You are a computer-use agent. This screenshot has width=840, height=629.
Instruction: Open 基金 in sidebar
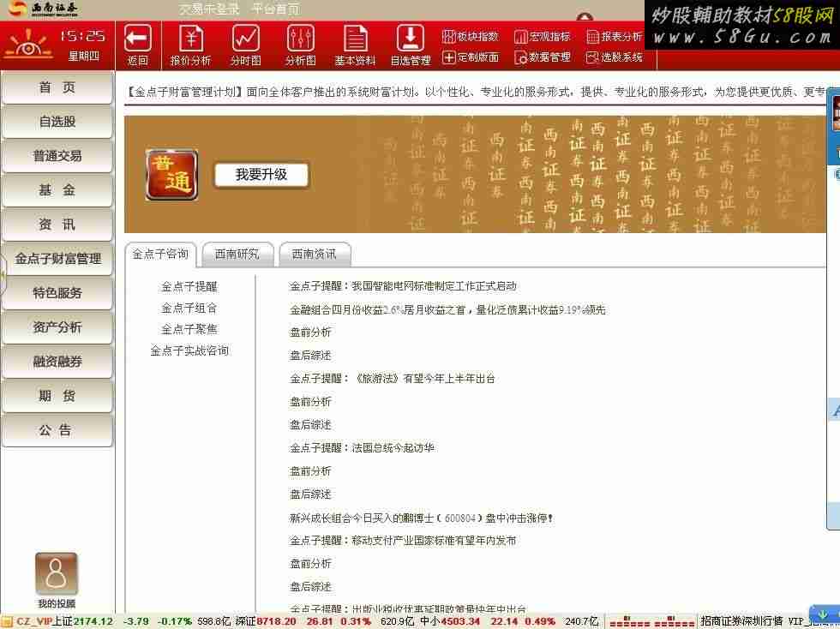(x=57, y=191)
